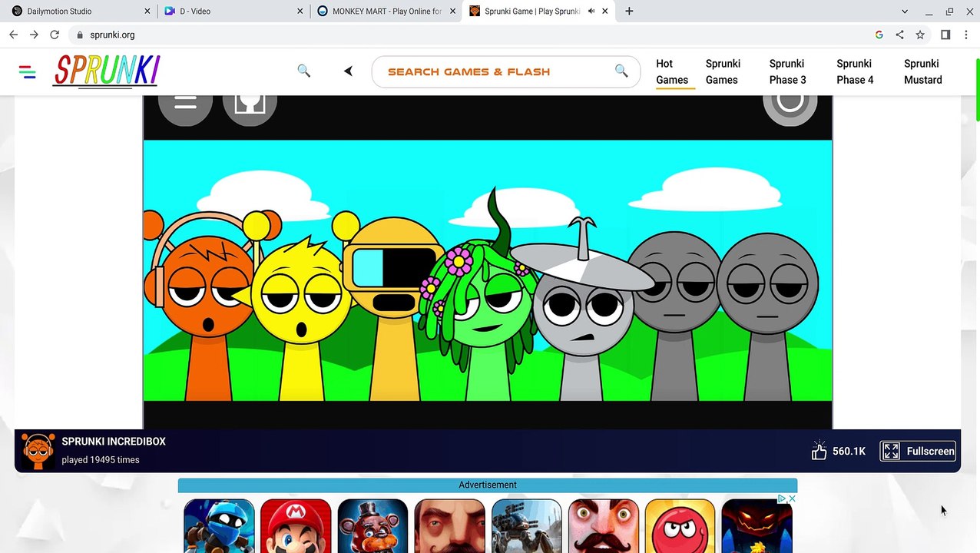Open the Freddy bear game ad thumbnail
980x553 pixels.
(x=372, y=526)
